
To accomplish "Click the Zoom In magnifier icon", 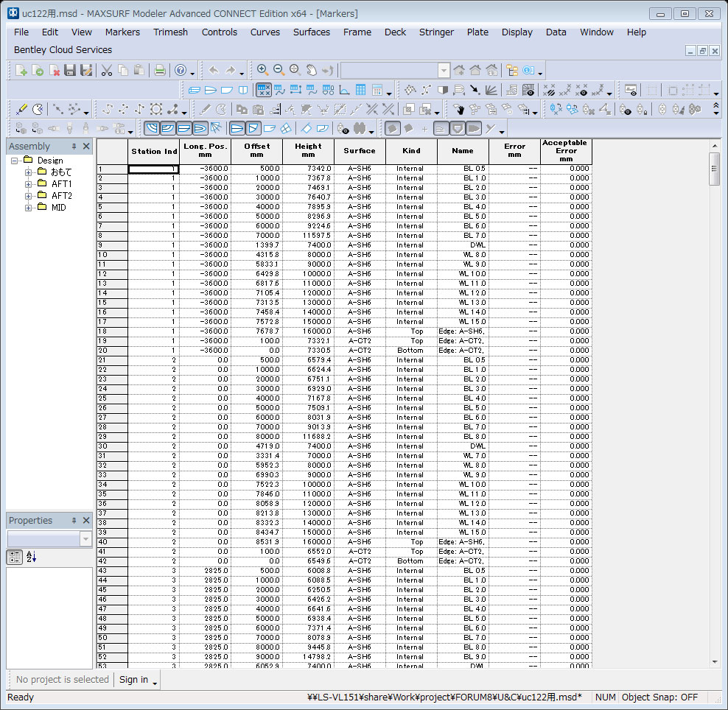I will pyautogui.click(x=262, y=70).
